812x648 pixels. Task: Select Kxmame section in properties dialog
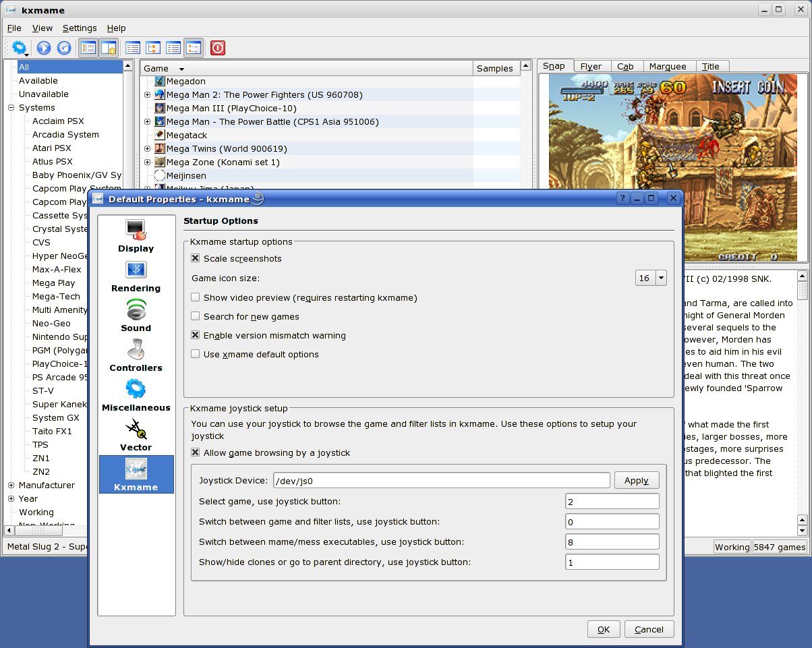136,474
